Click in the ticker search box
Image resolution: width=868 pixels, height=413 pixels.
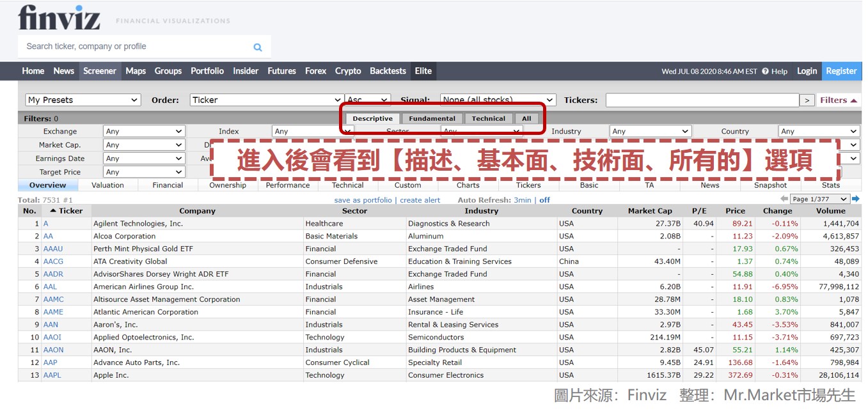point(134,47)
